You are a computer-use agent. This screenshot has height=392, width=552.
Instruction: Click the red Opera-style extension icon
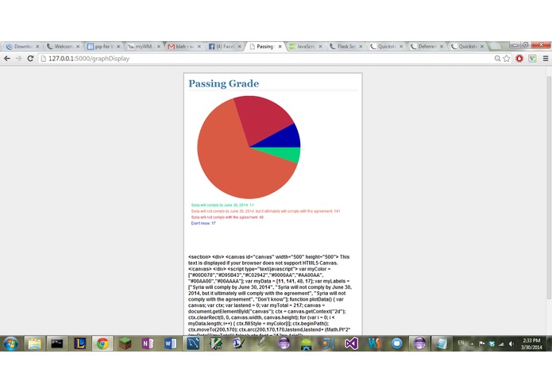click(519, 59)
